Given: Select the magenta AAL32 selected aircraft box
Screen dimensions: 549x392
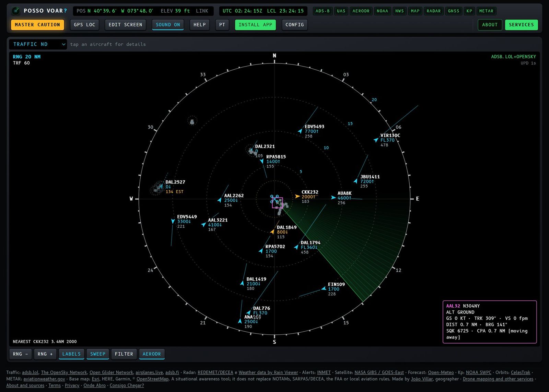Looking at the screenshot, I should 277,202.
